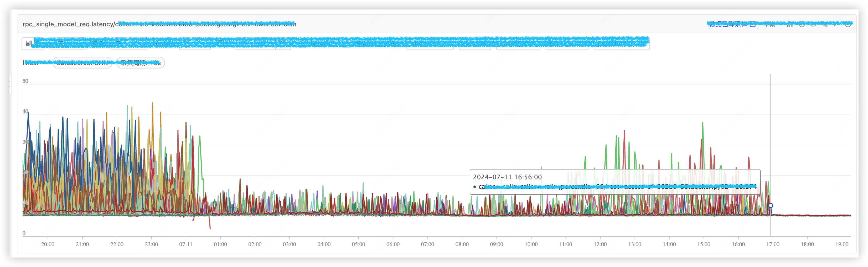This screenshot has width=868, height=267.
Task: Click the highlighted data point at 16:56
Action: pyautogui.click(x=771, y=205)
